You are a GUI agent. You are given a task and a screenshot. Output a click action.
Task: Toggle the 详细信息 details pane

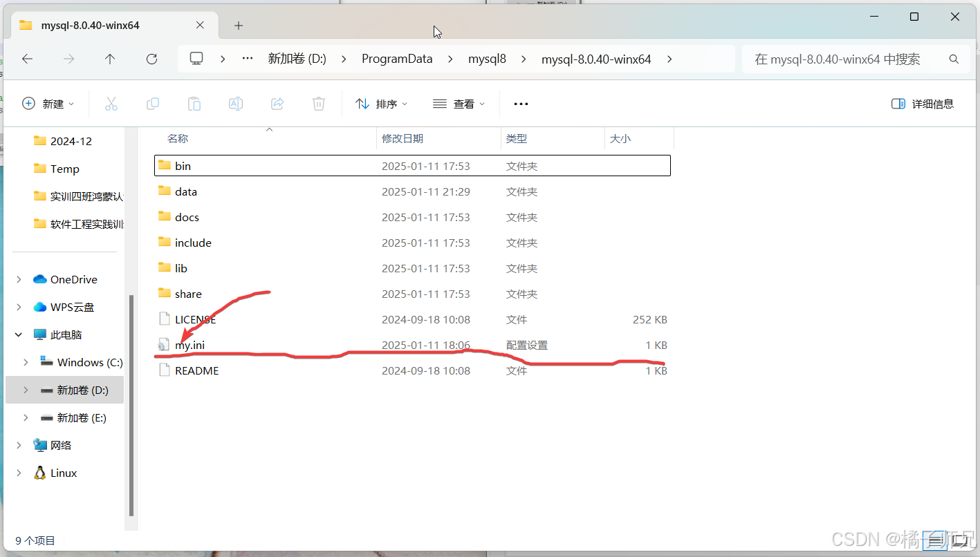point(923,104)
